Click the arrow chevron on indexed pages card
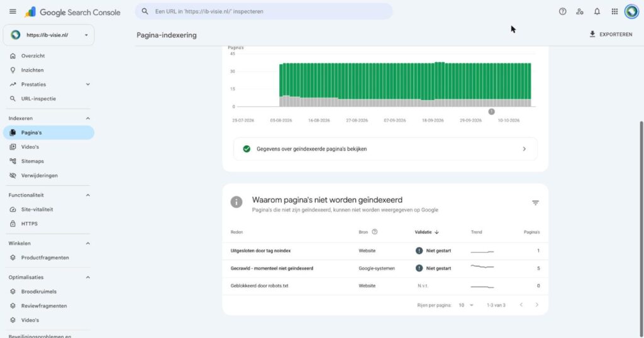This screenshot has height=338, width=644. coord(524,149)
